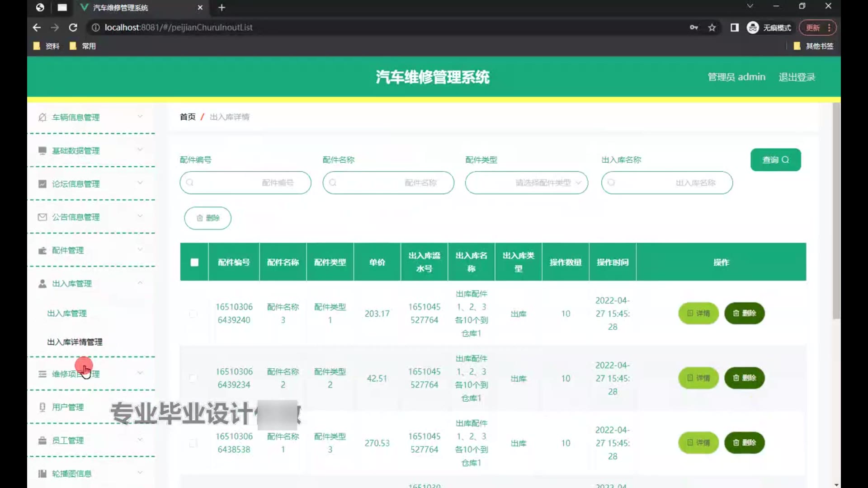Screen dimensions: 868x488
Task: Check the first row checkbox for 配件名称3
Action: tap(193, 314)
